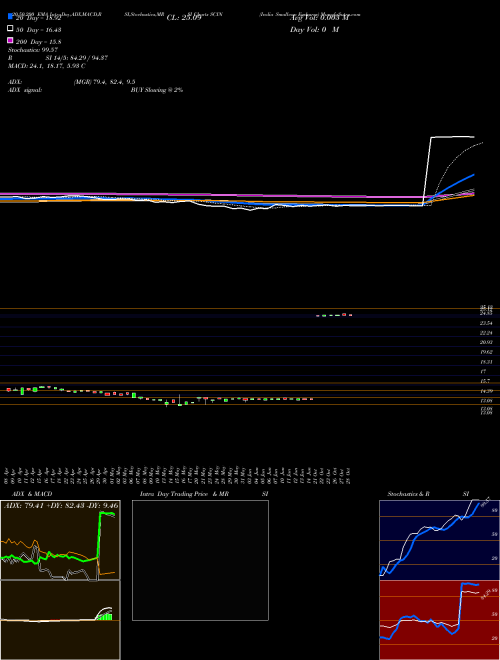Screen dimensions: 500x660
Task: Click the 'ADX & MACD' panel title
Action: [32, 494]
